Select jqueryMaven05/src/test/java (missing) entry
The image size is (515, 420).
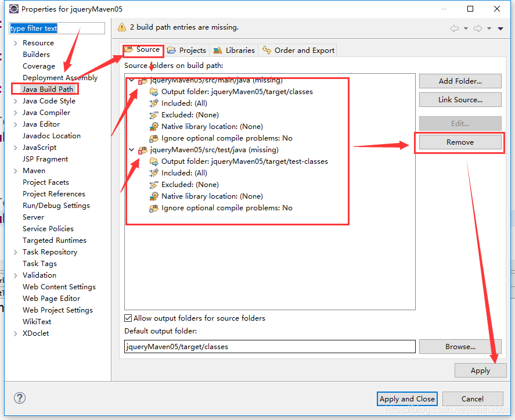214,150
